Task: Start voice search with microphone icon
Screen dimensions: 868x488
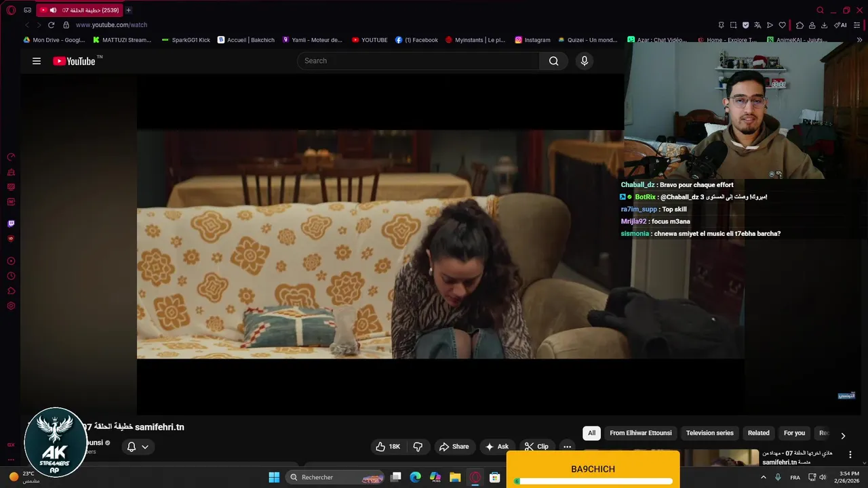Action: 585,61
